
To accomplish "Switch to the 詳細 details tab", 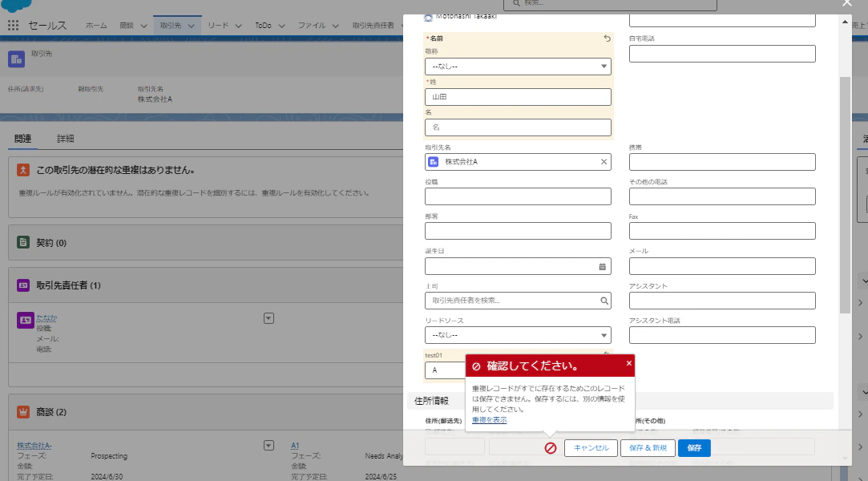I will 66,139.
